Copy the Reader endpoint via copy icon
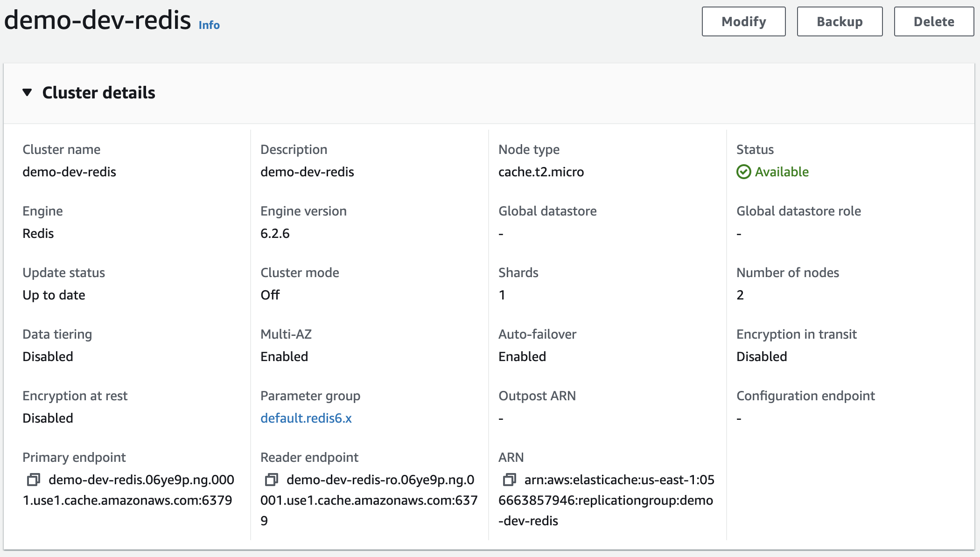This screenshot has height=557, width=980. point(272,480)
